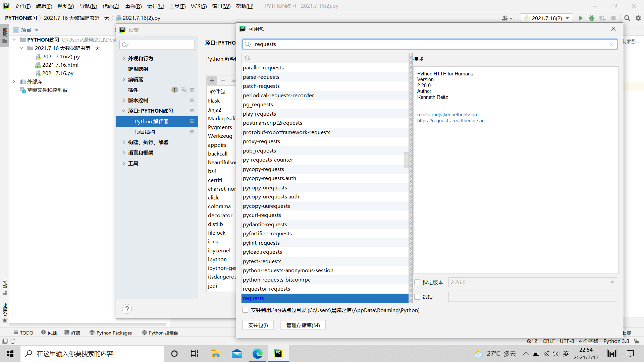Open the 文件(F) menu

[x=22, y=6]
